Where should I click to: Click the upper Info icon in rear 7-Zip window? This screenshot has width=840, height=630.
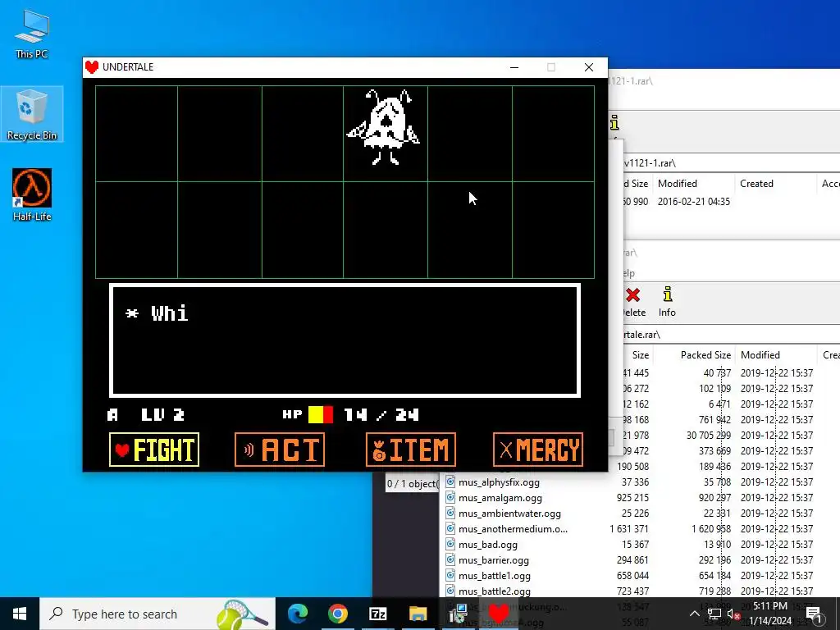[x=614, y=123]
